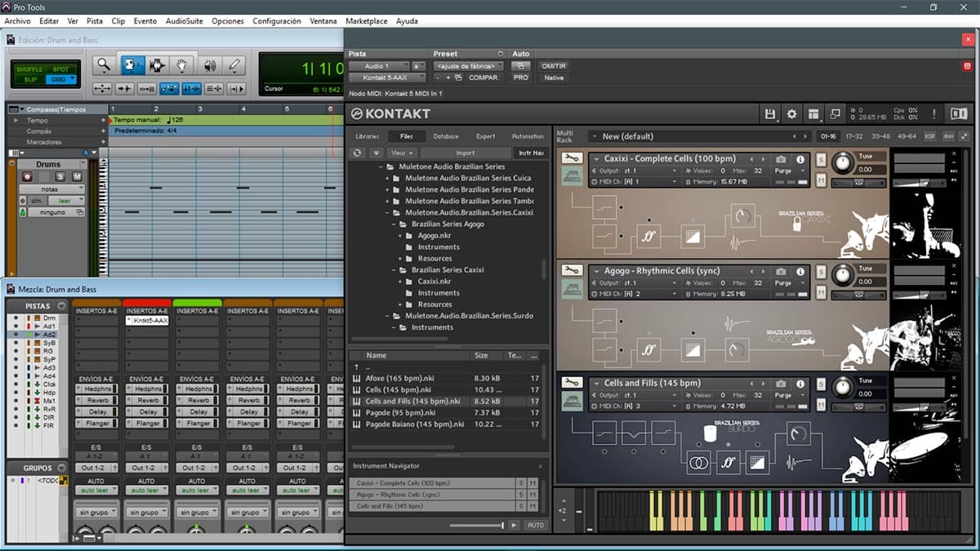Toggle the AUTO preview button in the browser
The width and height of the screenshot is (980, 551).
pyautogui.click(x=535, y=525)
